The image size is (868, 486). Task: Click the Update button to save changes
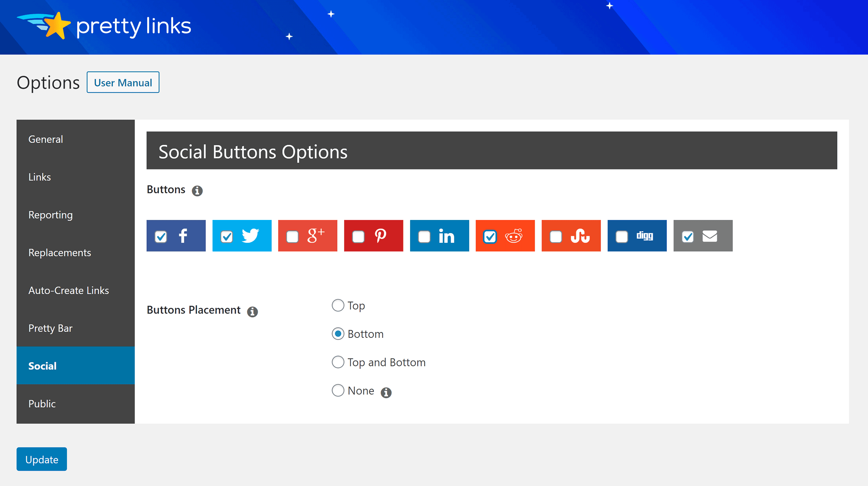pos(42,459)
